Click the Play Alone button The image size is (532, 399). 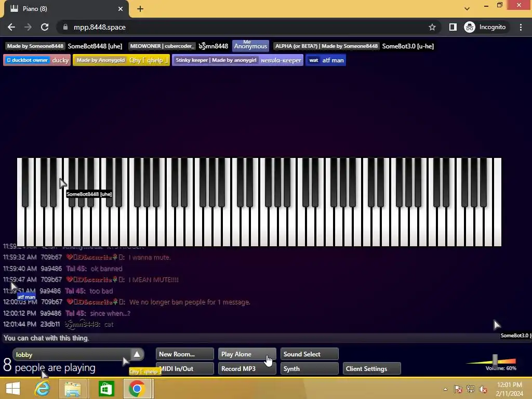[x=247, y=354]
